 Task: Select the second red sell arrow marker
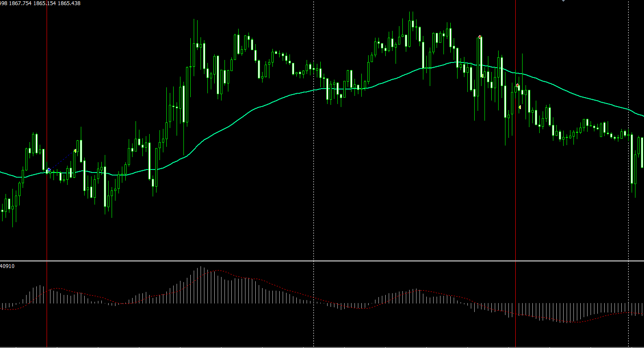(517, 86)
